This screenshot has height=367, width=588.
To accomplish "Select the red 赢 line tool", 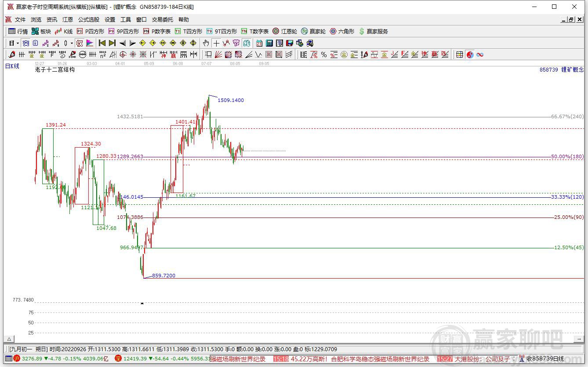I will (x=173, y=55).
